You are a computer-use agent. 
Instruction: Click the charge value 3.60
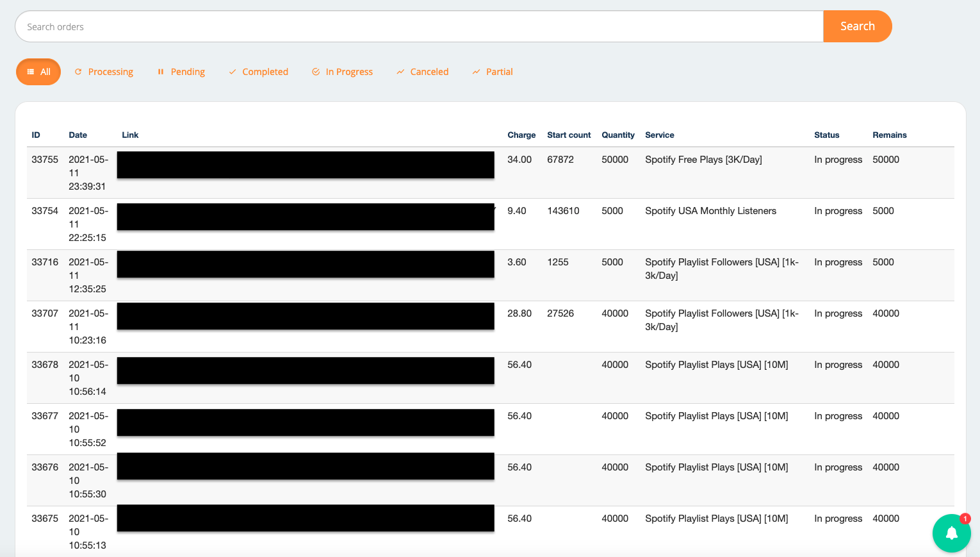tap(517, 262)
